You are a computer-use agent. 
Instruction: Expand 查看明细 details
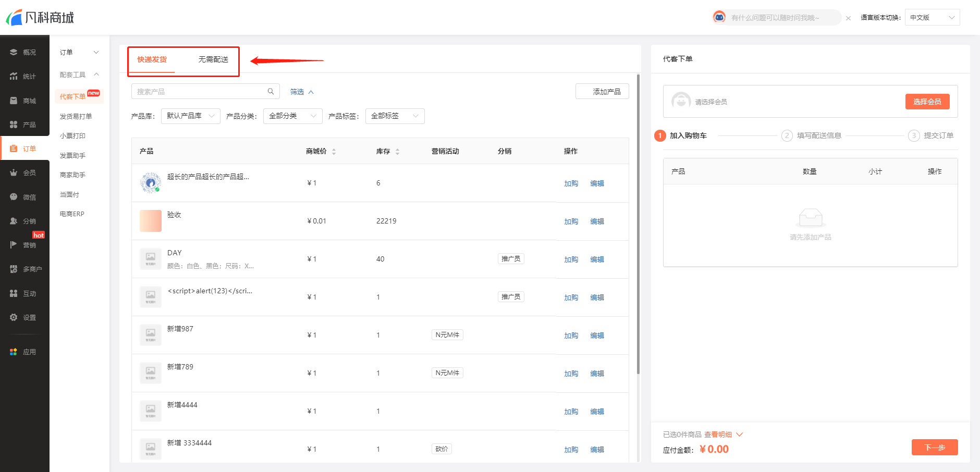(x=723, y=434)
